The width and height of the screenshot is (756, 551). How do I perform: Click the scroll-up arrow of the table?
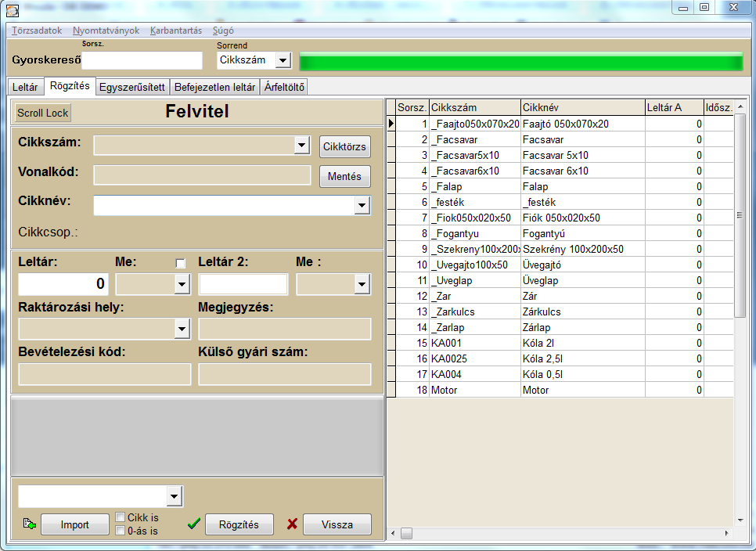(740, 106)
